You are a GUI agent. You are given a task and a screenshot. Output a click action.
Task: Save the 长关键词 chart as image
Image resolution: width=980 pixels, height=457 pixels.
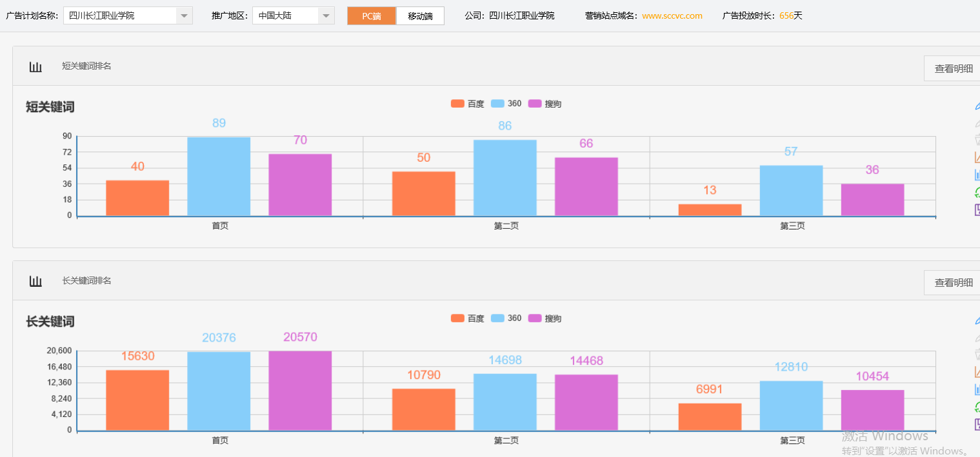pyautogui.click(x=977, y=424)
